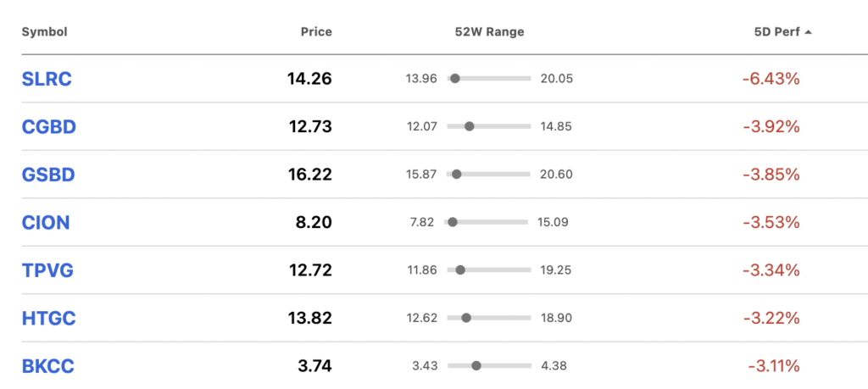
Task: Open the TPVG ticker link
Action: (47, 270)
